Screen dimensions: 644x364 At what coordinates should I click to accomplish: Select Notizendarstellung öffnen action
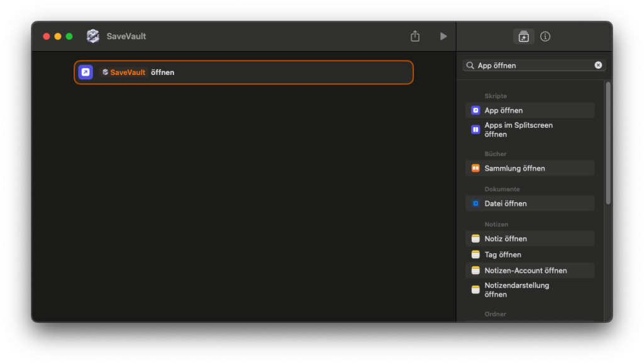pos(530,290)
